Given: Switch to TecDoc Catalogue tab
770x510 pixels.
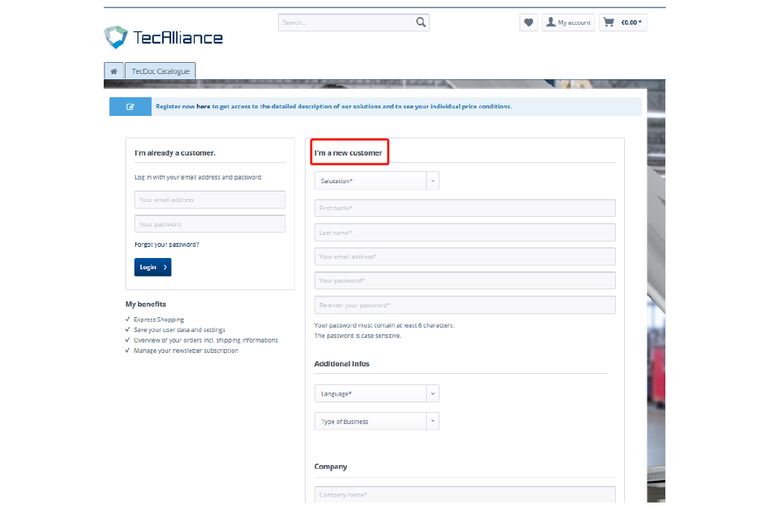Looking at the screenshot, I should [161, 71].
